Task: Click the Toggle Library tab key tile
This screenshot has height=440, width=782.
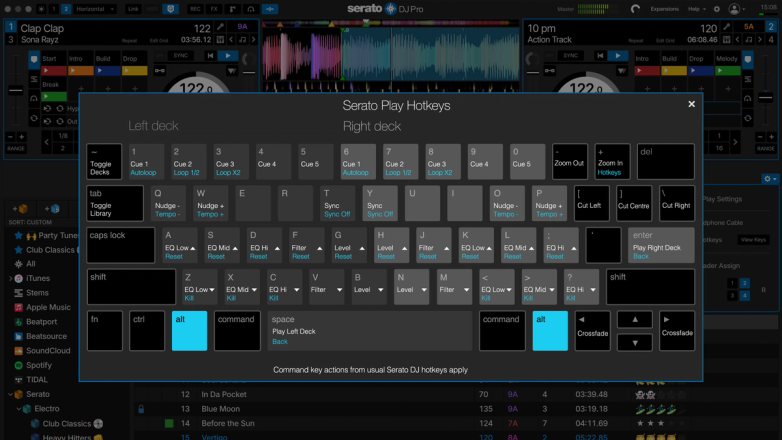Action: (115, 203)
